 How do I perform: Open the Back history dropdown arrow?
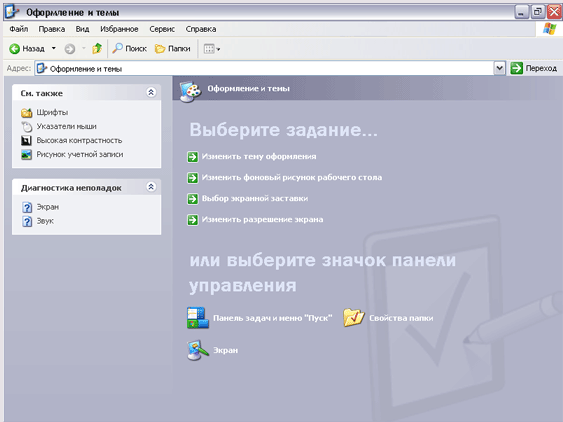coord(54,48)
